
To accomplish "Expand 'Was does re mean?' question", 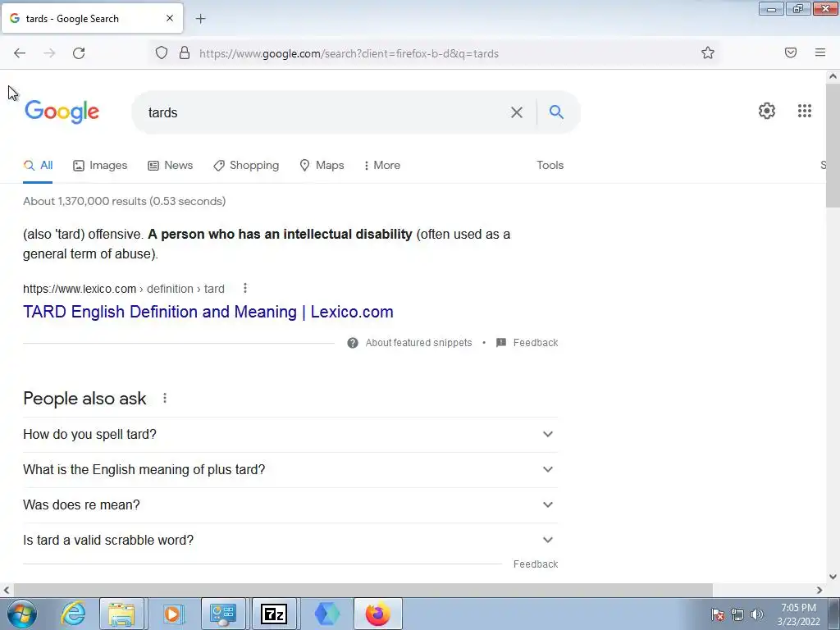I will tap(290, 505).
